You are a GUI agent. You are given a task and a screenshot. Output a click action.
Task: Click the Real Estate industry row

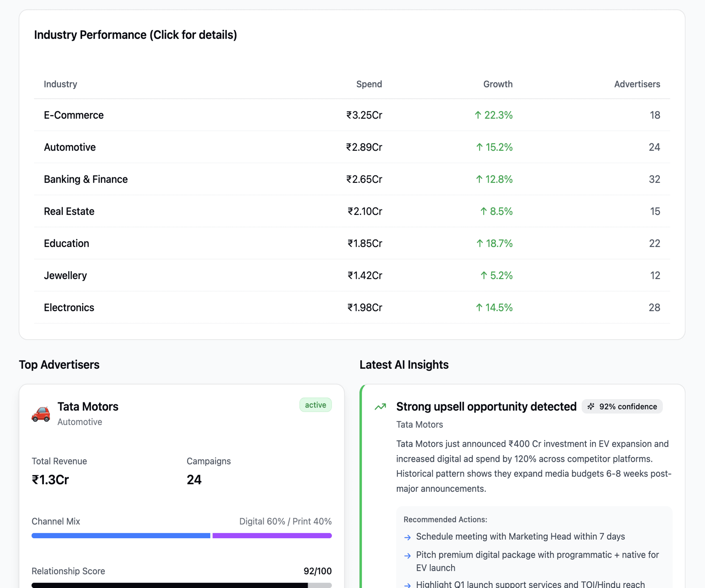pyautogui.click(x=69, y=211)
